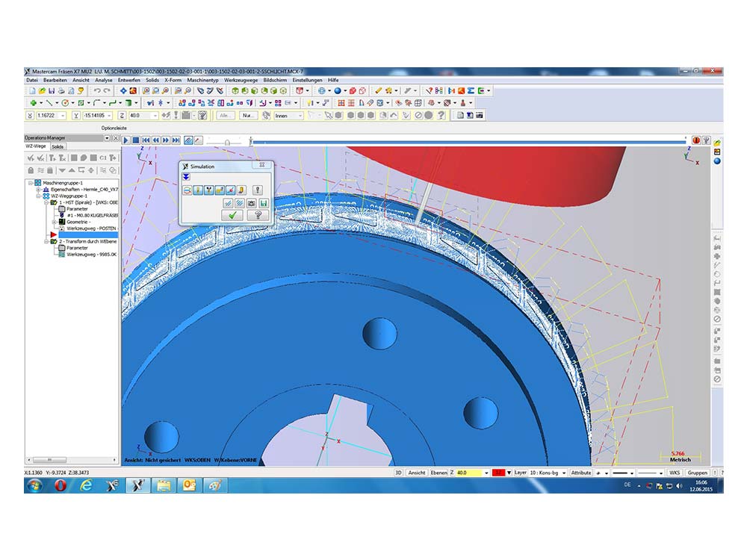Image resolution: width=747 pixels, height=560 pixels.
Task: Click the green checkmark OK in Simulation dialog
Action: [x=232, y=215]
